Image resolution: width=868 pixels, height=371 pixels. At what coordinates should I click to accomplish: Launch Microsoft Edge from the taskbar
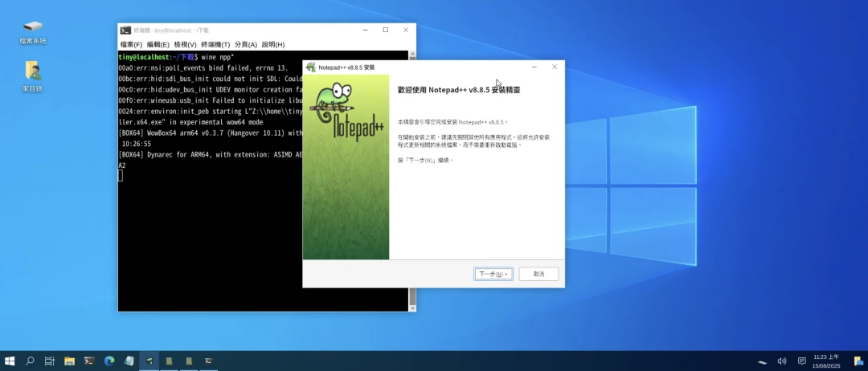(109, 361)
